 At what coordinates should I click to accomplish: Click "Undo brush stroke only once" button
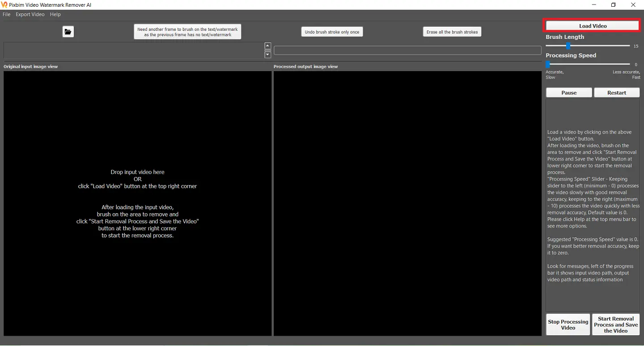(x=332, y=32)
